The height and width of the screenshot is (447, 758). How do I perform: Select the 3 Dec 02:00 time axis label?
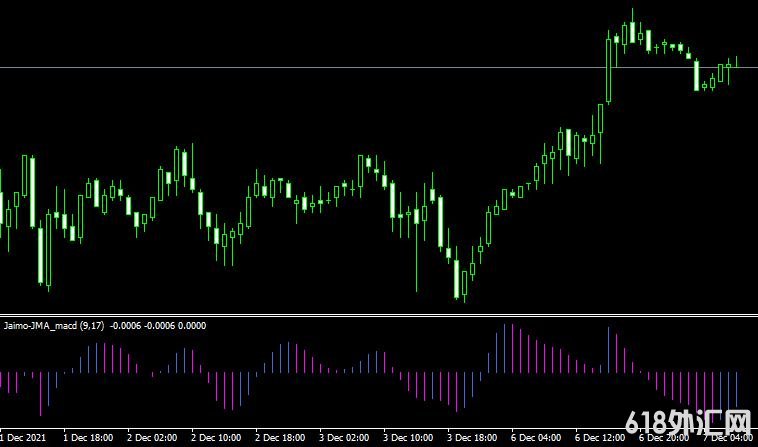click(x=344, y=438)
